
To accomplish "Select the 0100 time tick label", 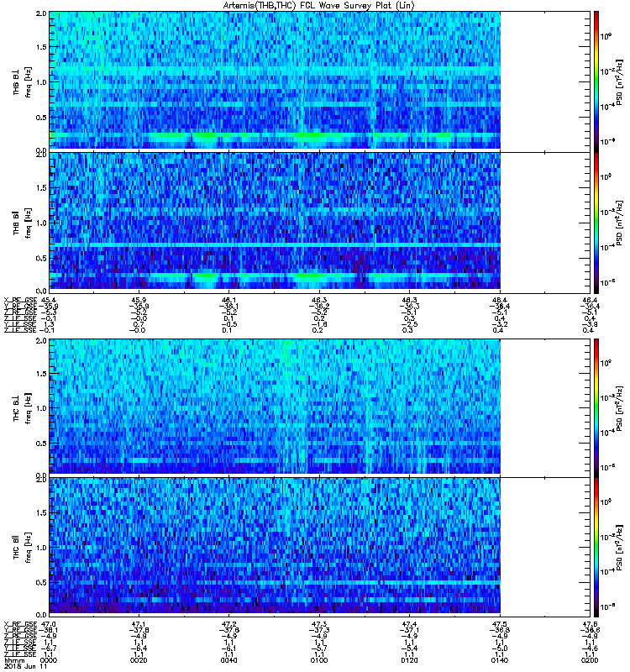I will (319, 660).
